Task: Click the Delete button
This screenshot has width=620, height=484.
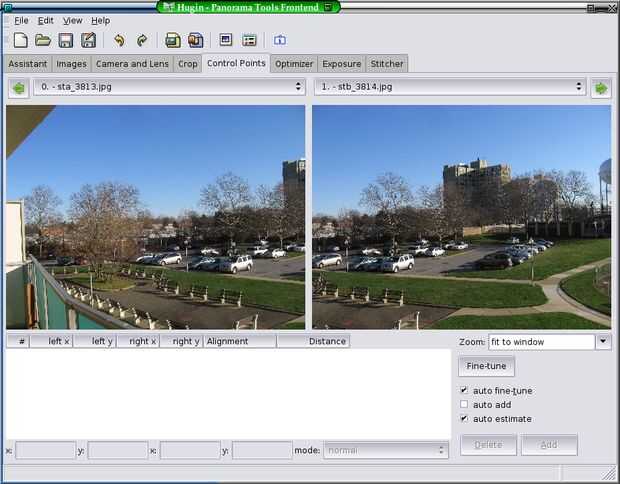Action: coord(488,445)
